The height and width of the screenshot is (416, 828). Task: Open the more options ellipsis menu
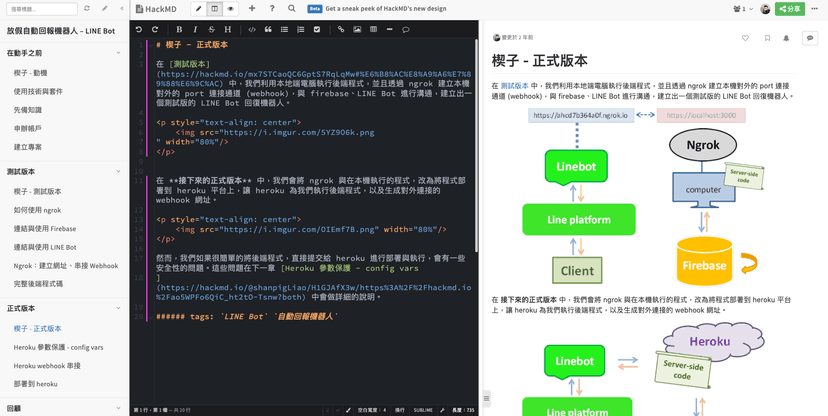click(x=815, y=8)
